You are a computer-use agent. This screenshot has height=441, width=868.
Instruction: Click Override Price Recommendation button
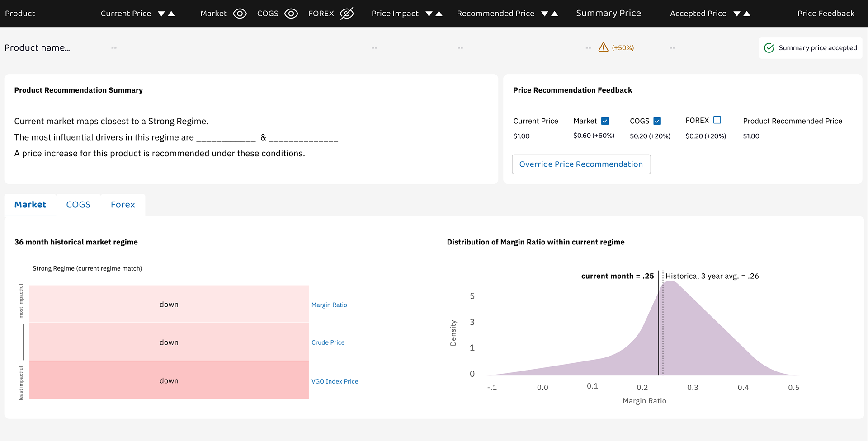click(581, 164)
